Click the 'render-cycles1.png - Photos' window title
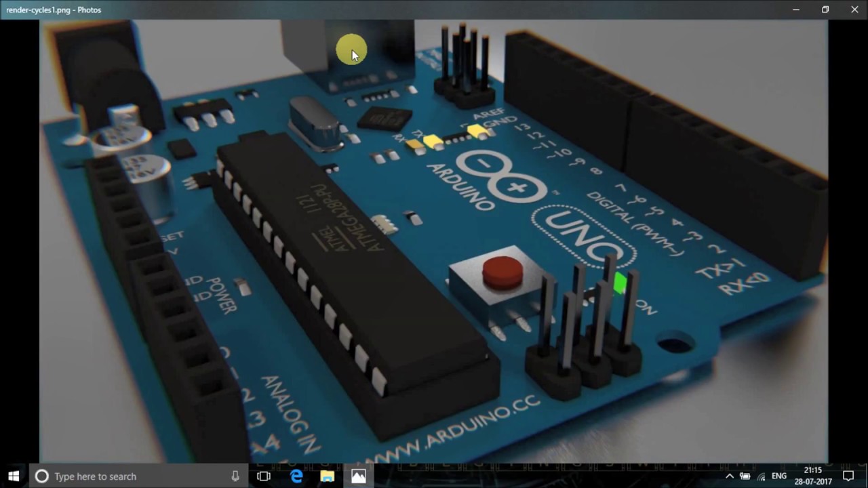 tap(54, 10)
